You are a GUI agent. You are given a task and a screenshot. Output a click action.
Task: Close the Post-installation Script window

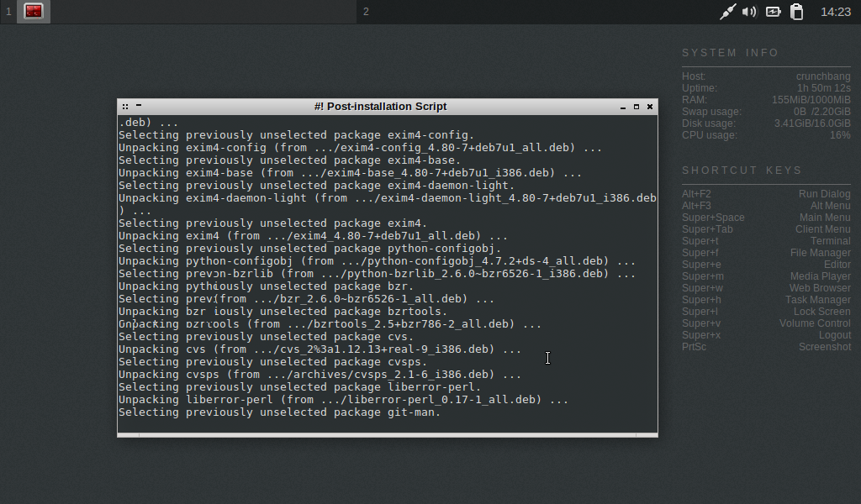pyautogui.click(x=649, y=108)
